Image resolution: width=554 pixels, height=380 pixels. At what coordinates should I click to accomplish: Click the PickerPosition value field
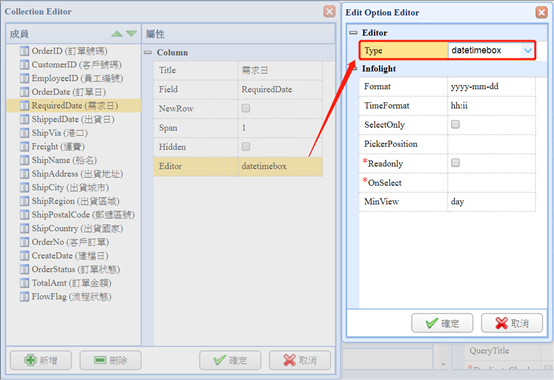click(x=491, y=144)
